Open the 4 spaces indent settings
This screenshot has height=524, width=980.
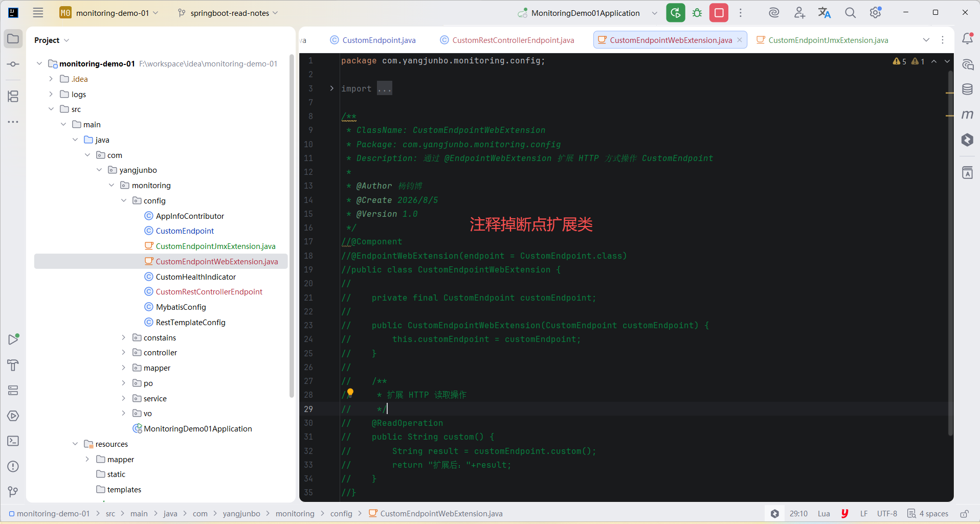coord(928,514)
